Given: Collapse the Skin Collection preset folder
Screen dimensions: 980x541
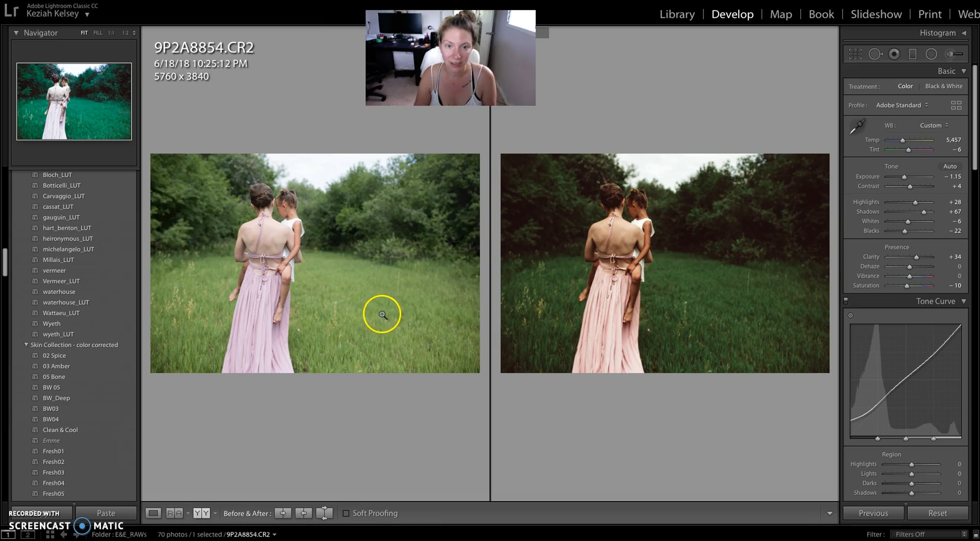Looking at the screenshot, I should point(26,345).
